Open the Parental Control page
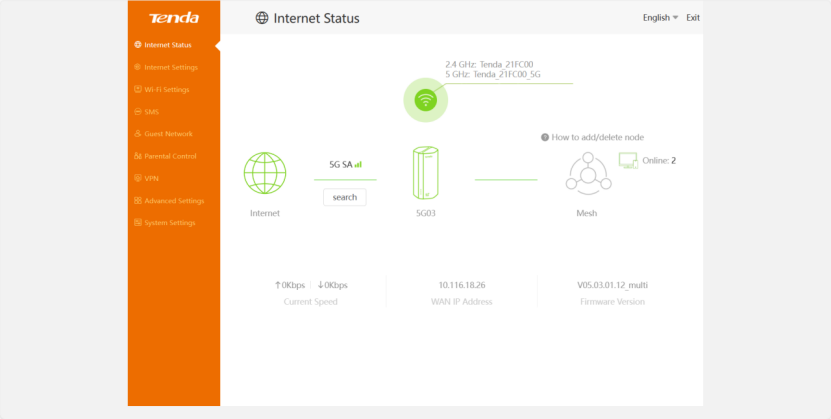This screenshot has width=831, height=419. click(x=170, y=156)
